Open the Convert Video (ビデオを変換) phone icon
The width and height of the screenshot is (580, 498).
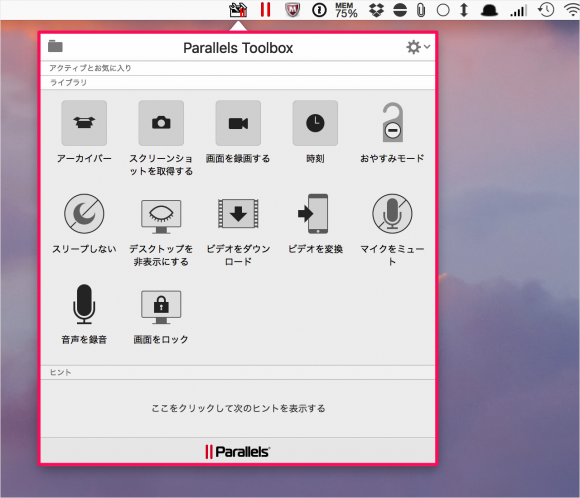point(313,213)
